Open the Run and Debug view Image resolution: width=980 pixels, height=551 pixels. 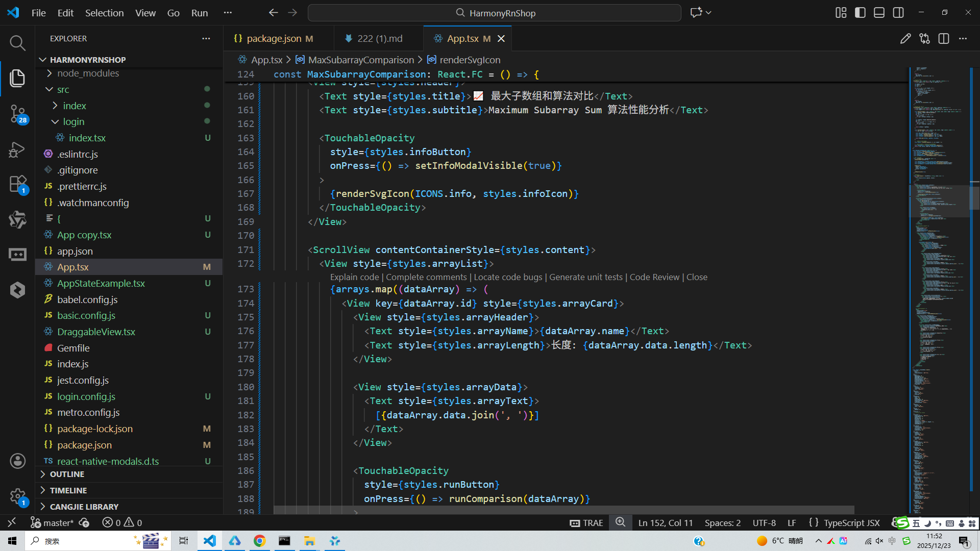click(17, 149)
